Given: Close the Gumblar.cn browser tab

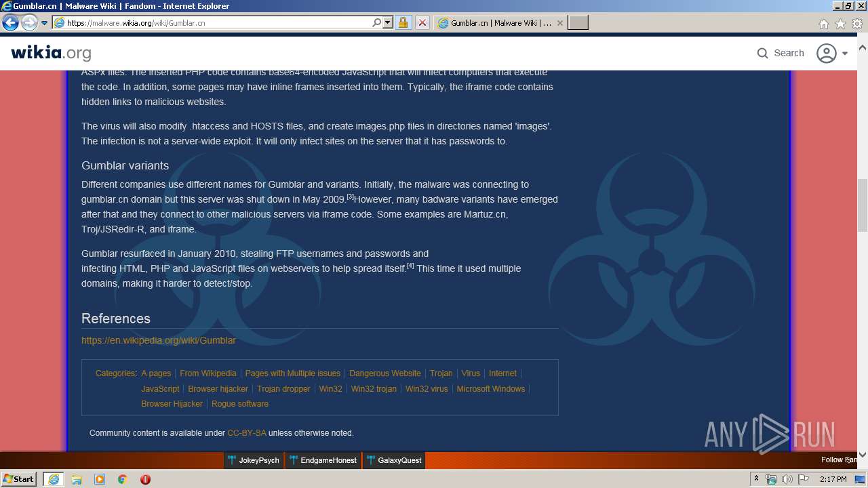Looking at the screenshot, I should click(x=559, y=22).
